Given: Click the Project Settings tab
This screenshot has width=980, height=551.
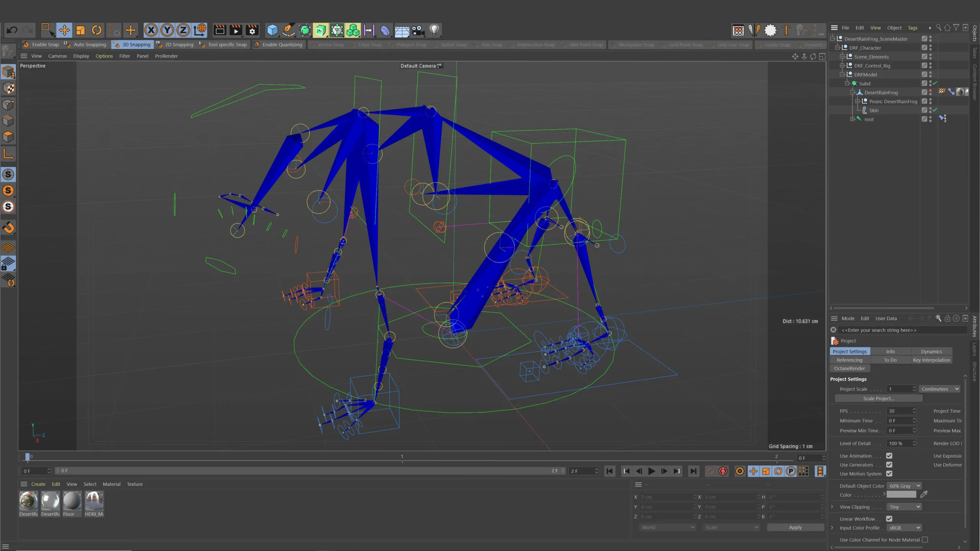Looking at the screenshot, I should (x=849, y=350).
